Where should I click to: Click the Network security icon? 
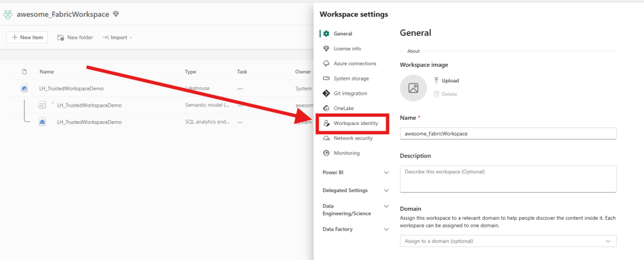326,138
